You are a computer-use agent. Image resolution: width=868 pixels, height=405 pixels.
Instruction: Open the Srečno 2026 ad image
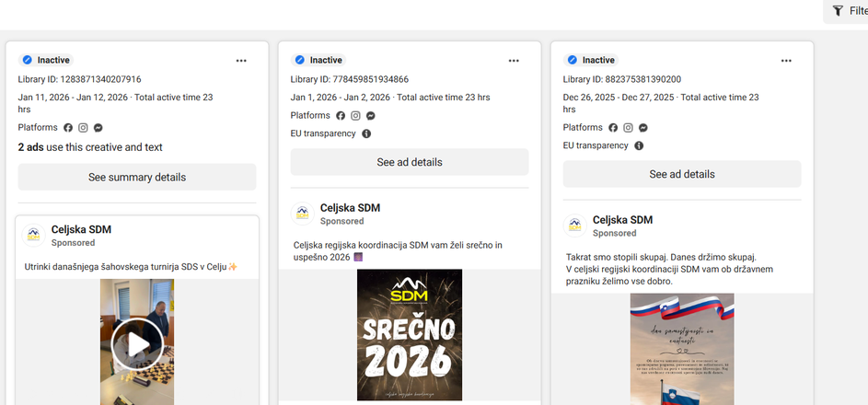(x=409, y=335)
